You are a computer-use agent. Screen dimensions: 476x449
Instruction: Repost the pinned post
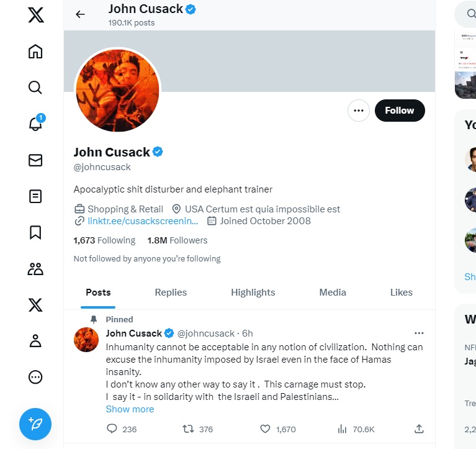188,429
